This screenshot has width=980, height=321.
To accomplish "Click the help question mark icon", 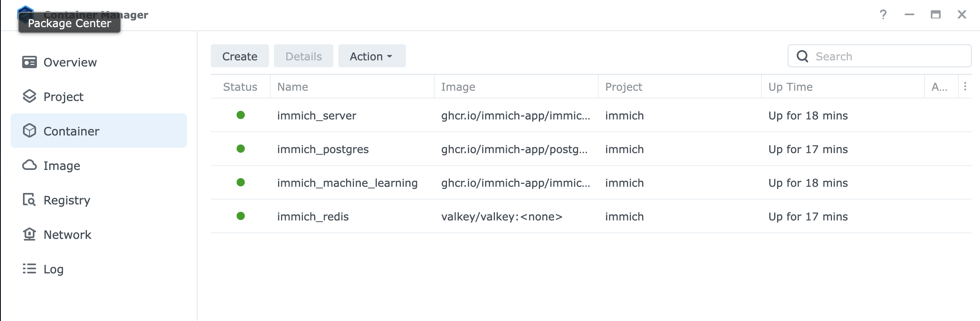I will tap(883, 15).
